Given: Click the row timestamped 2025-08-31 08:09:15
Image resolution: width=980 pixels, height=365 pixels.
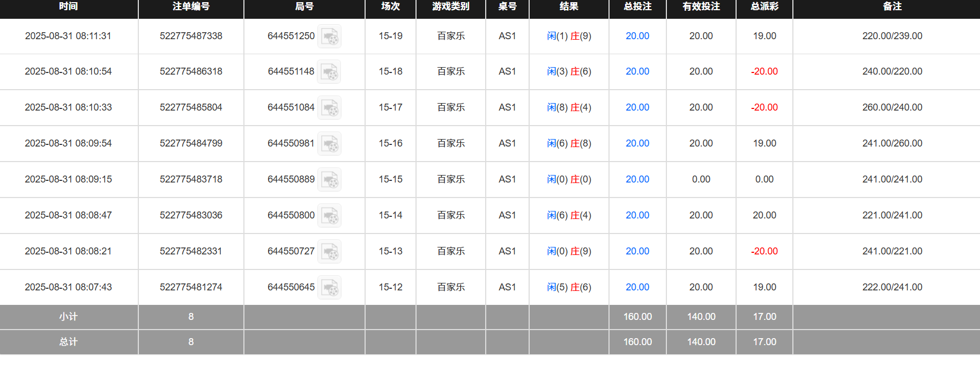Looking at the screenshot, I should (x=69, y=179).
